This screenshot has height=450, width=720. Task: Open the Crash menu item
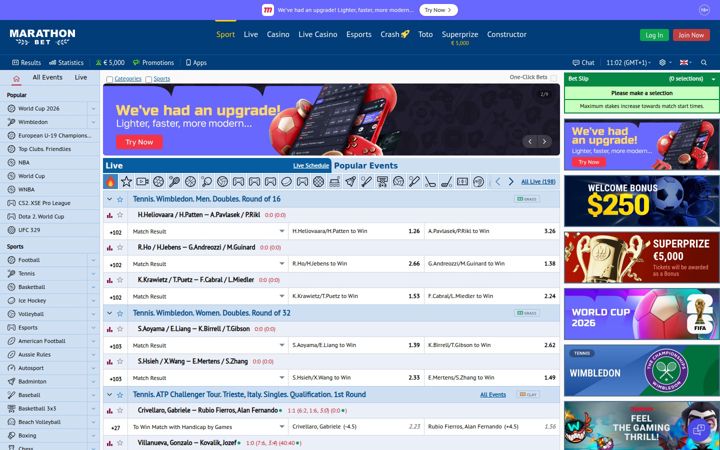[394, 34]
